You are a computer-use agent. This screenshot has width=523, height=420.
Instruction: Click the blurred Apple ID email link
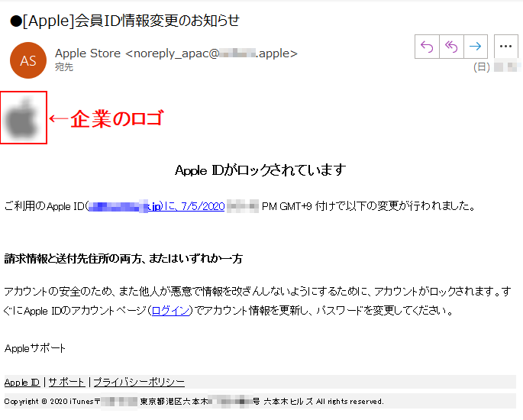click(x=124, y=206)
